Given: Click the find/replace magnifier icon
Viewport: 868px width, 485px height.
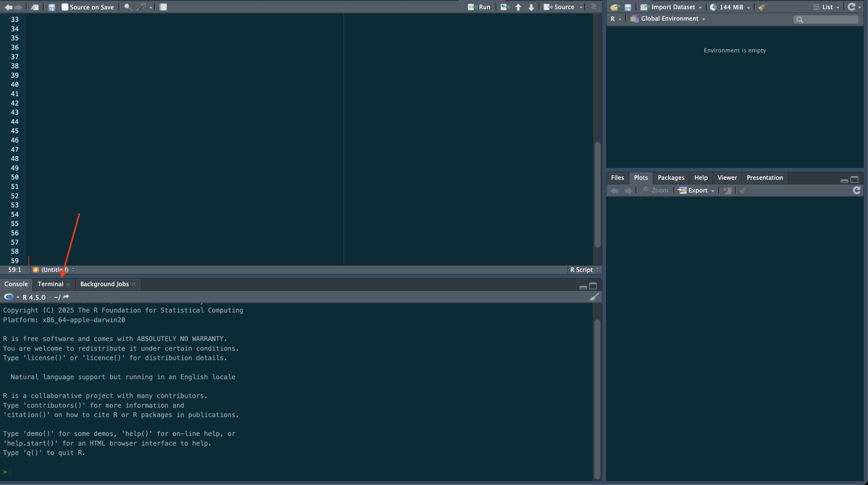Looking at the screenshot, I should tap(128, 7).
